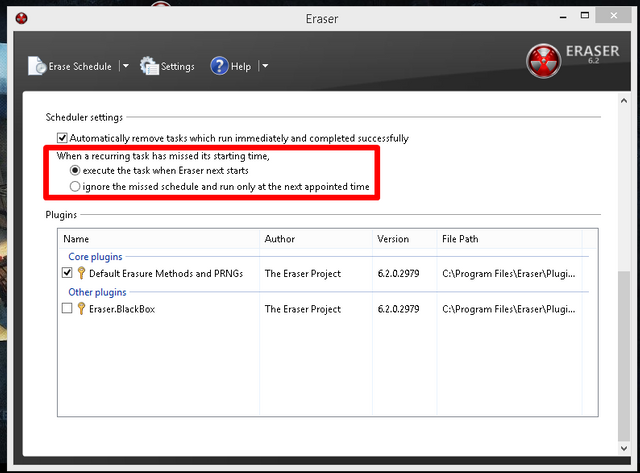
Task: Click the Eraser icon in the title bar
Action: click(21, 18)
